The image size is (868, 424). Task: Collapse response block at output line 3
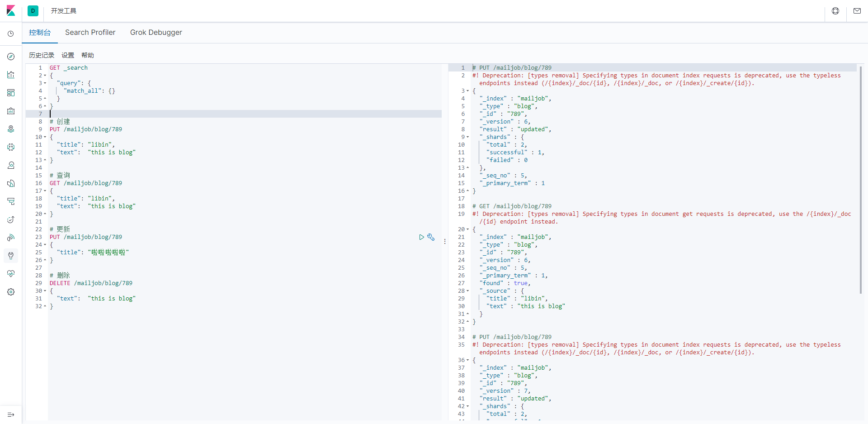click(467, 91)
